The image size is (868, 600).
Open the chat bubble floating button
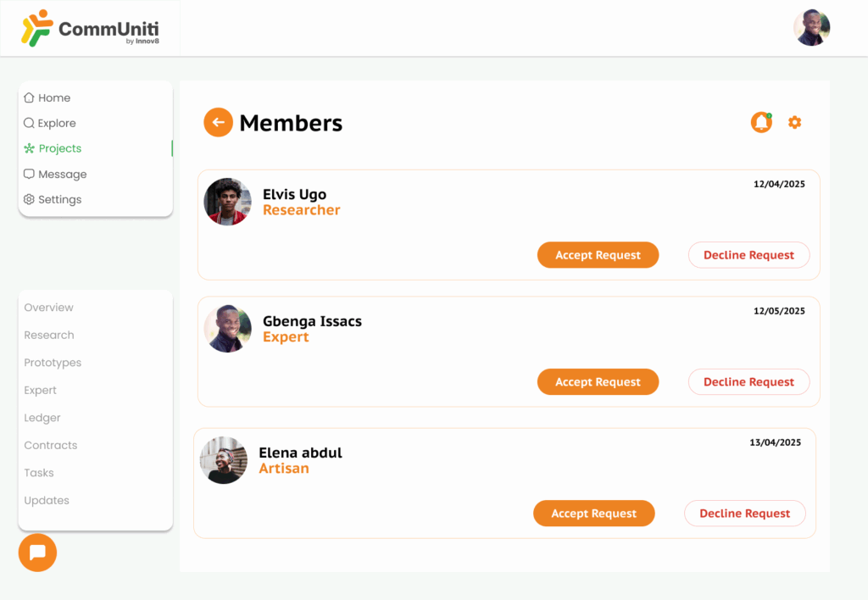coord(37,553)
